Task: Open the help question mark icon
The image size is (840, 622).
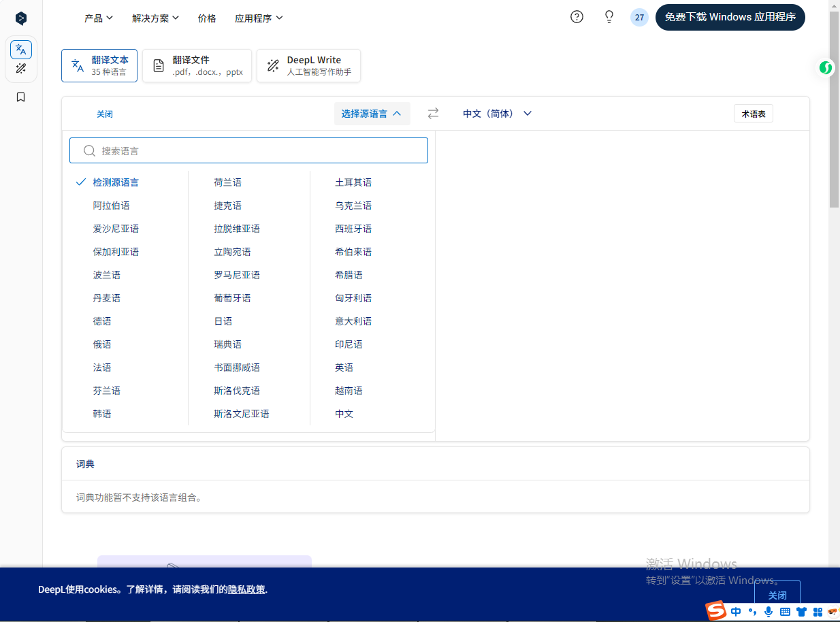Action: tap(577, 17)
